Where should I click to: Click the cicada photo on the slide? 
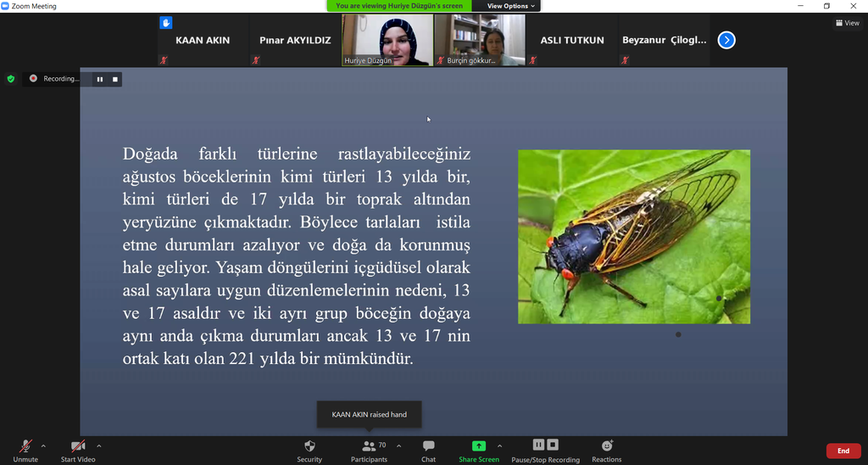coord(634,237)
